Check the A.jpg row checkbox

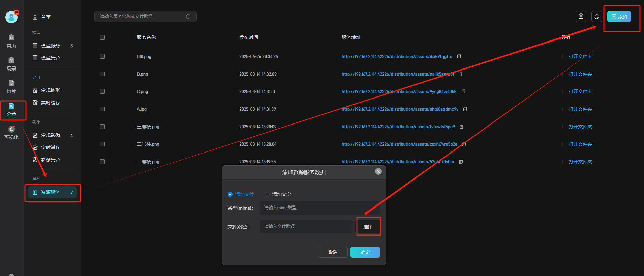tap(102, 109)
